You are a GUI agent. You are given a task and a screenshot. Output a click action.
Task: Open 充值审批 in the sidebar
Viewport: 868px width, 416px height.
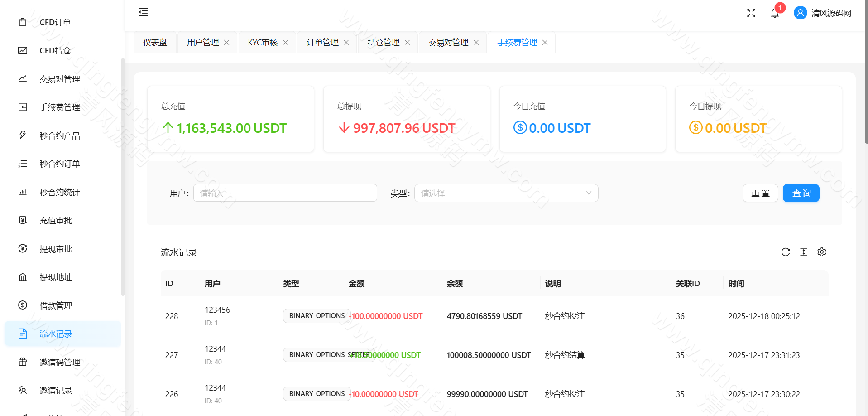(56, 220)
